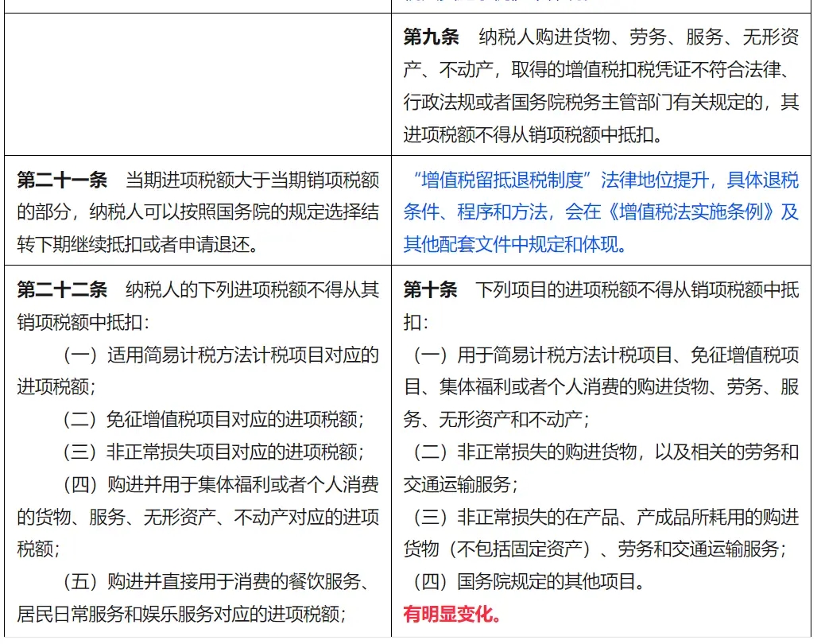The width and height of the screenshot is (821, 644).
Task: Click blue text “增值税留抵退税制度”法律地位提升
Action: pos(561,180)
